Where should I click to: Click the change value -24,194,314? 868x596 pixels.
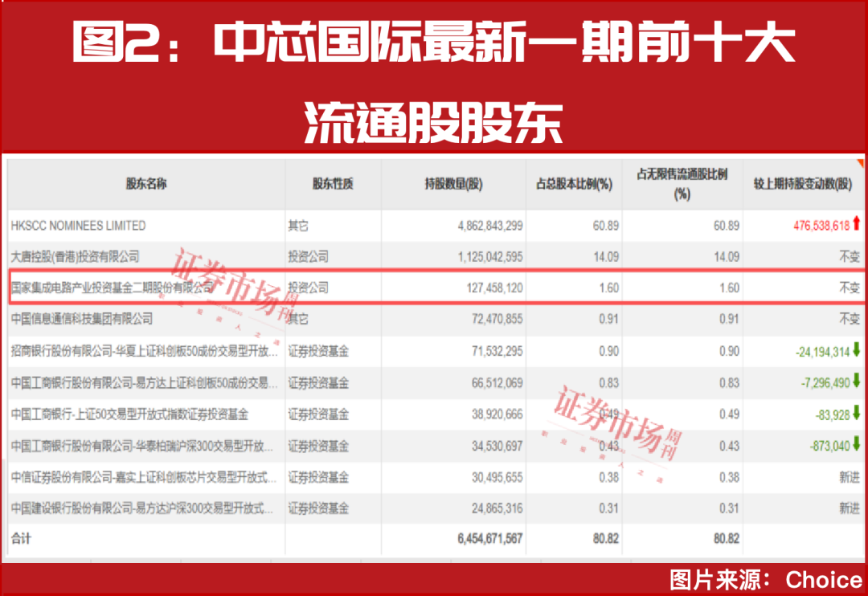823,351
